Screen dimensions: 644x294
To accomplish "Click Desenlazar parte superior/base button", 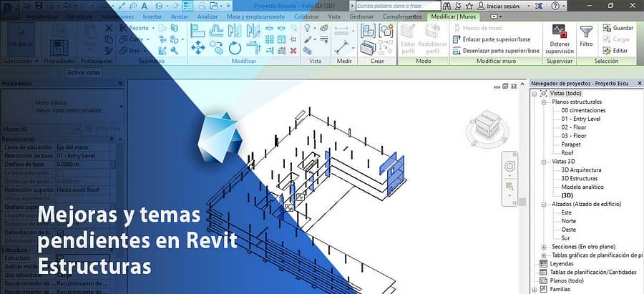I will (x=496, y=51).
